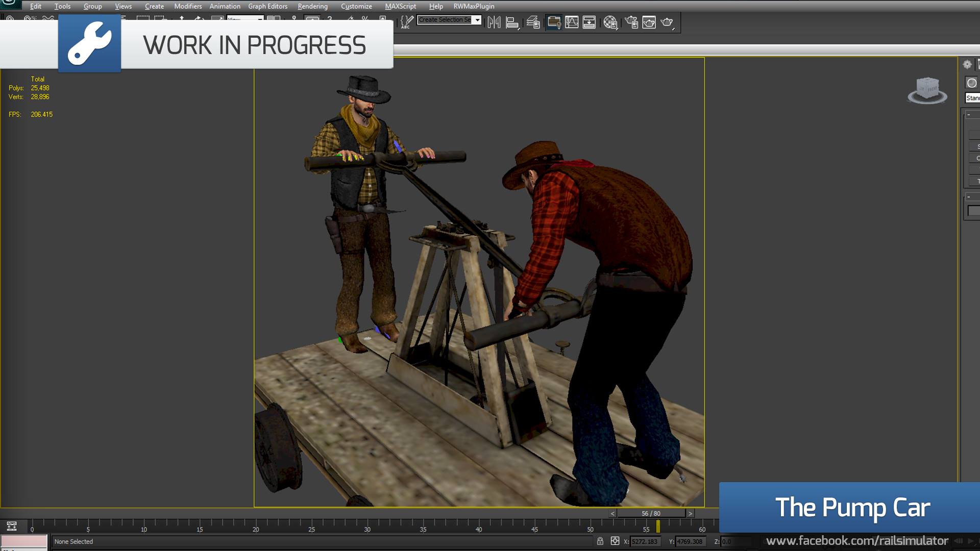Expand the Create Selection Set dropdown
The width and height of the screenshot is (980, 551).
(477, 20)
